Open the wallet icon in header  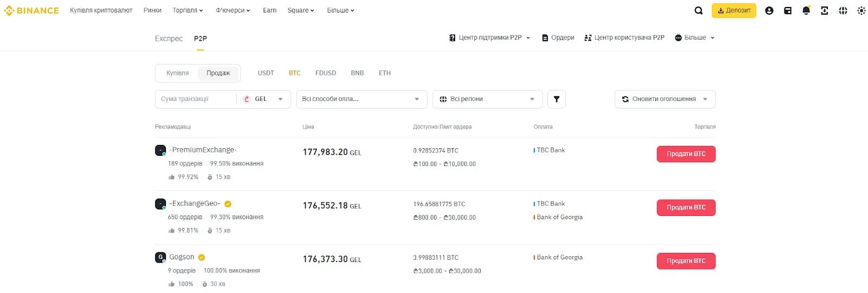[788, 10]
